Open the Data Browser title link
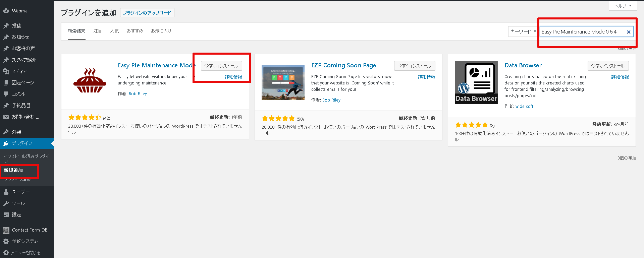This screenshot has height=258, width=644. pyautogui.click(x=523, y=65)
